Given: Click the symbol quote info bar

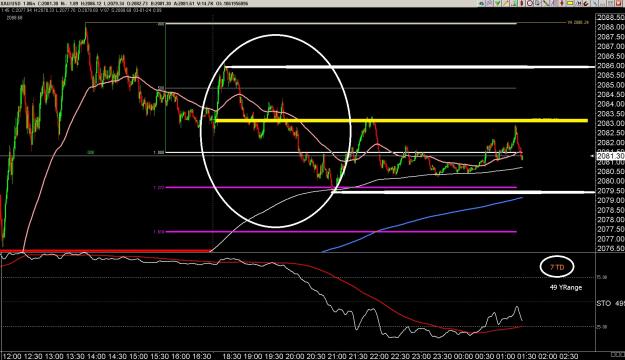Looking at the screenshot, I should click(124, 3).
